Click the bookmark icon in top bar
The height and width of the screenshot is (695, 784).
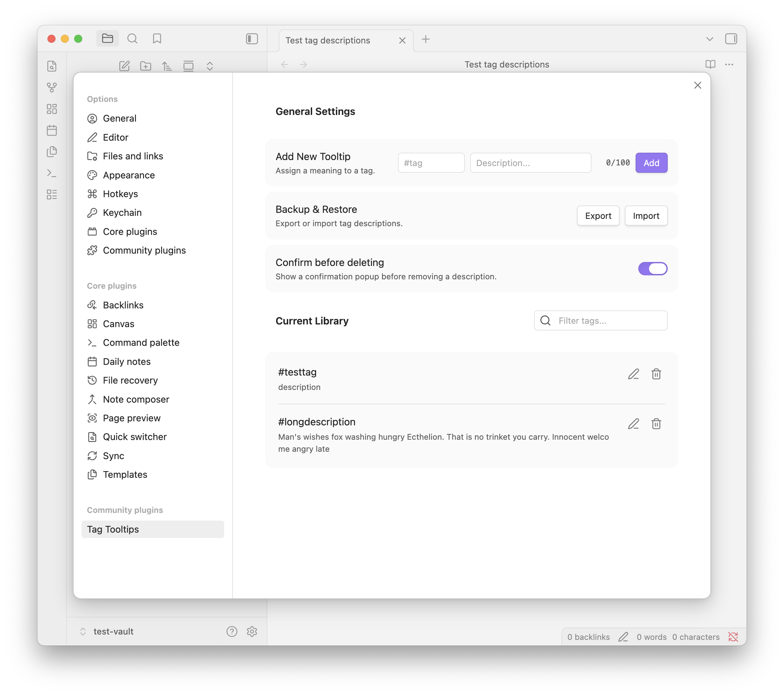point(157,39)
